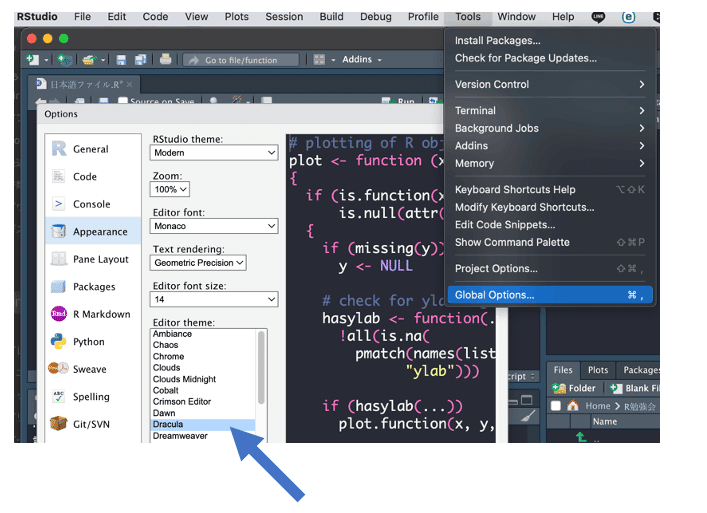Image resolution: width=707 pixels, height=513 pixels.
Task: Open the Session menu in menu bar
Action: click(x=284, y=17)
